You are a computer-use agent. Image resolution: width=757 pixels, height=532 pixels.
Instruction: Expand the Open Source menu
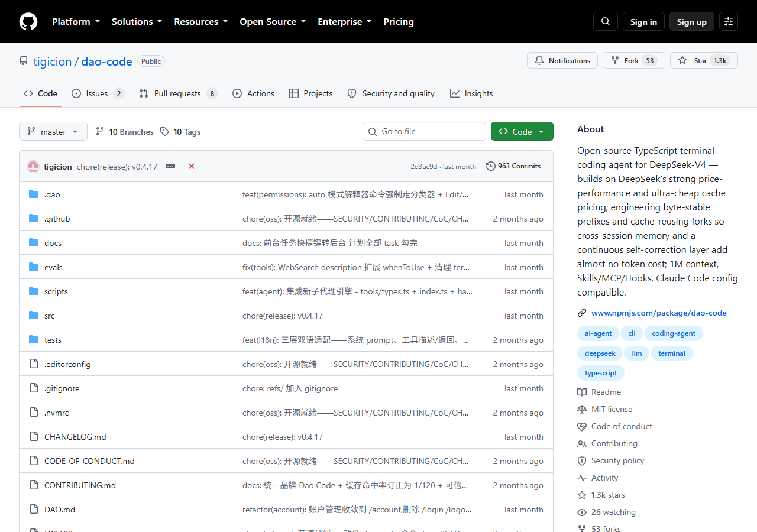[273, 22]
